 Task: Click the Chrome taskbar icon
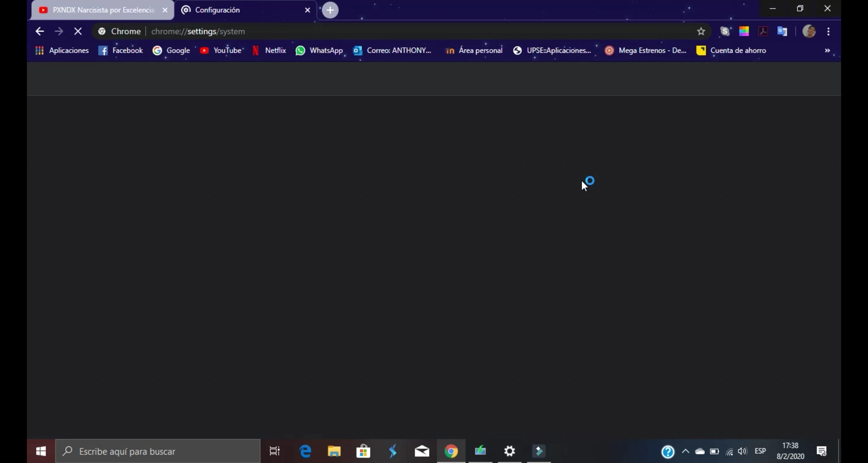451,451
